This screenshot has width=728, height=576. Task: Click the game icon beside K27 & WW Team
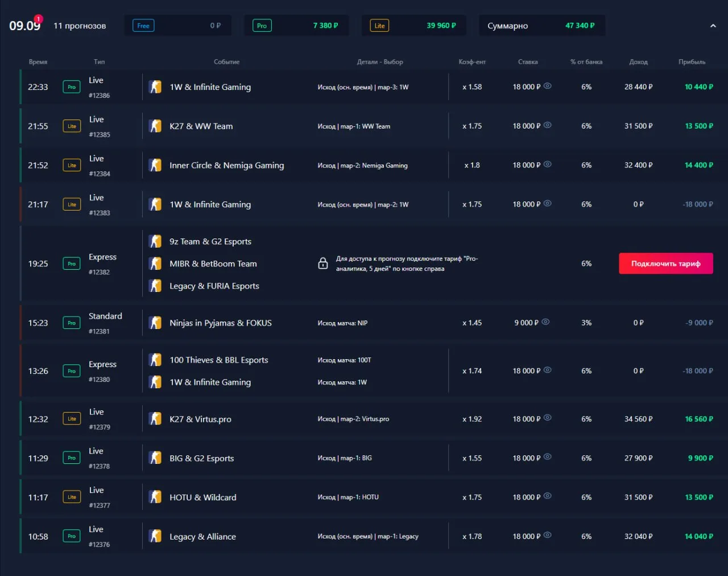coord(155,126)
